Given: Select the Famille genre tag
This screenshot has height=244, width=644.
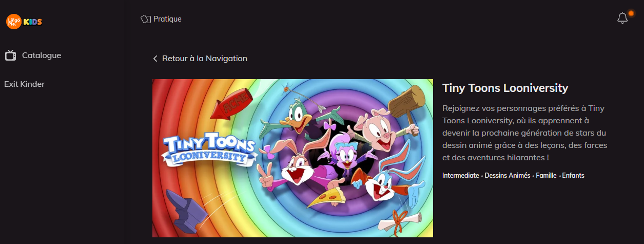Looking at the screenshot, I should [546, 176].
